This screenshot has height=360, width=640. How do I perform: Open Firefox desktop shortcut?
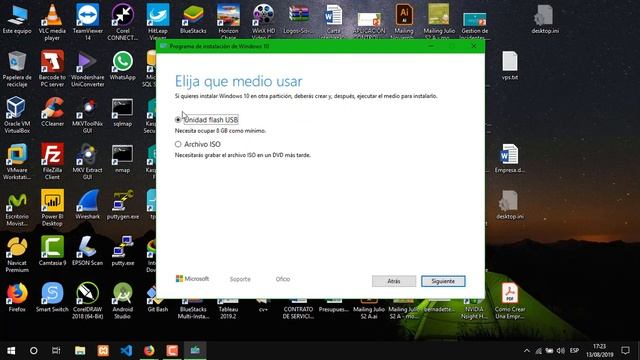point(17,297)
